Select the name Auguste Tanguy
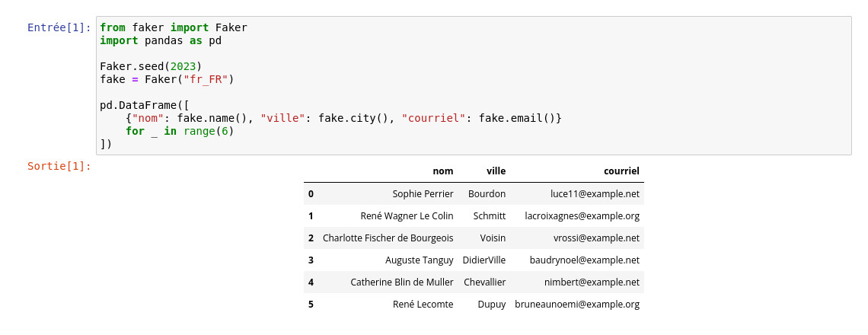The width and height of the screenshot is (868, 335). [419, 260]
